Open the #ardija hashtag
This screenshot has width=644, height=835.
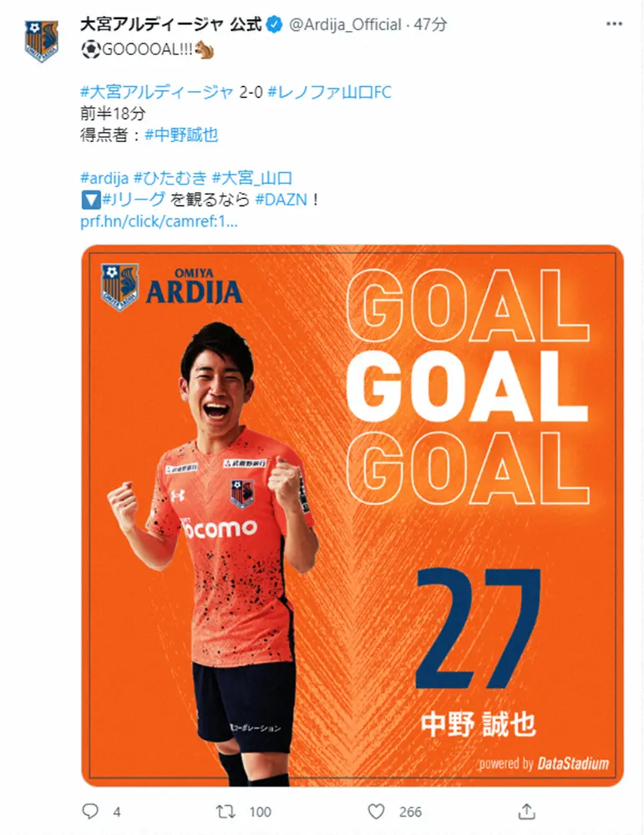tap(104, 178)
